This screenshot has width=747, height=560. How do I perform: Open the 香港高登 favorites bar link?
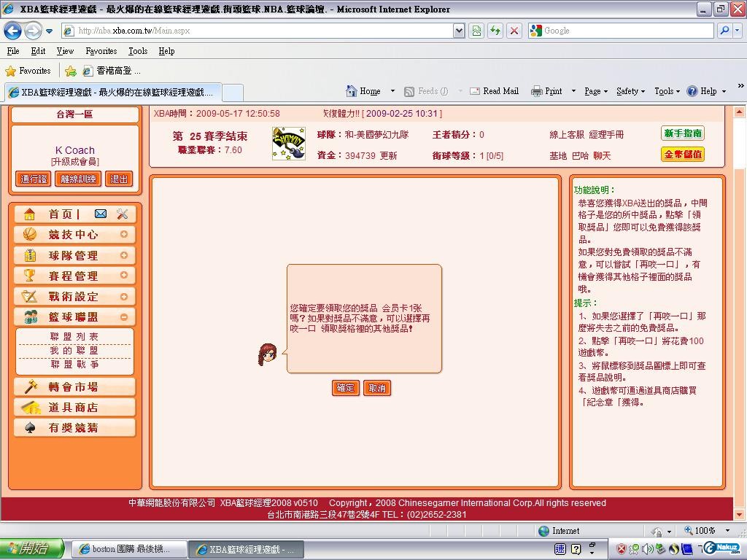(x=112, y=71)
